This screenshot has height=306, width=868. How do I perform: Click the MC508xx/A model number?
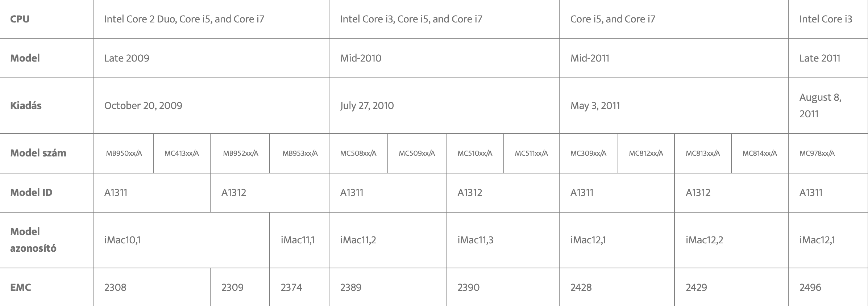(x=358, y=154)
